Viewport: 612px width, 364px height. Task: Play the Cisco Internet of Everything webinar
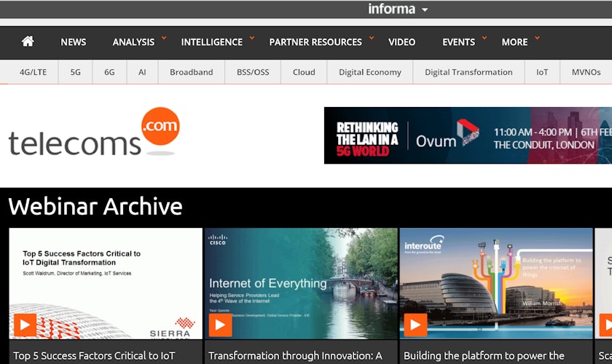[220, 325]
